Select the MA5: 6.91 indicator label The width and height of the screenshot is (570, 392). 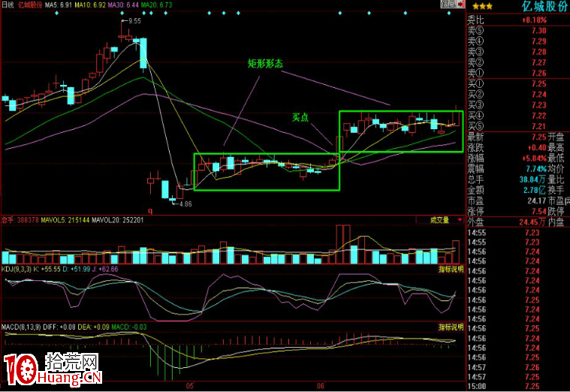pyautogui.click(x=59, y=5)
